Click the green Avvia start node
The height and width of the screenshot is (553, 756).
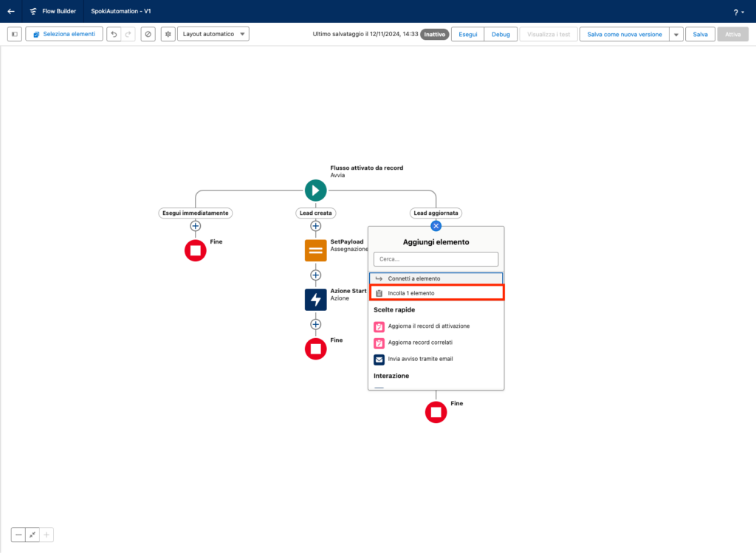click(315, 190)
